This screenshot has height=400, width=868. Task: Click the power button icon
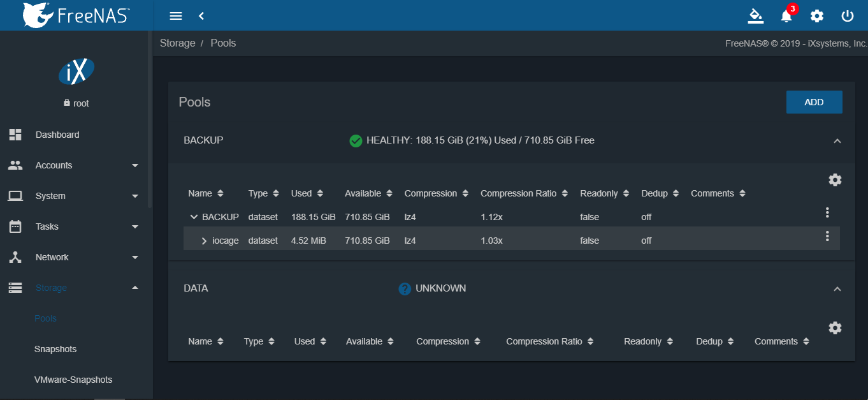click(x=848, y=16)
